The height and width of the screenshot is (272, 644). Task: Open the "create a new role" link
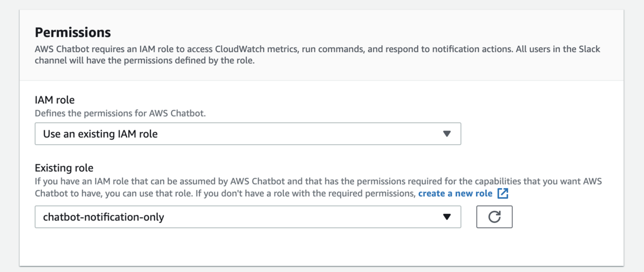(455, 194)
